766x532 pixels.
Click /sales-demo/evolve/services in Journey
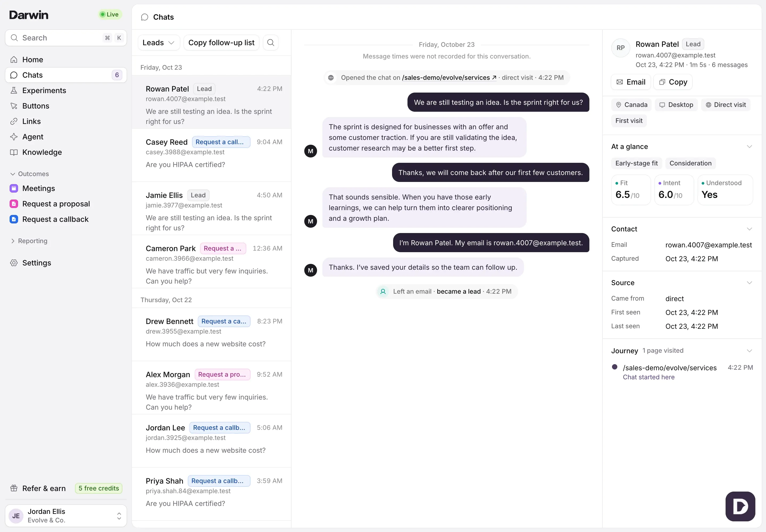(669, 368)
